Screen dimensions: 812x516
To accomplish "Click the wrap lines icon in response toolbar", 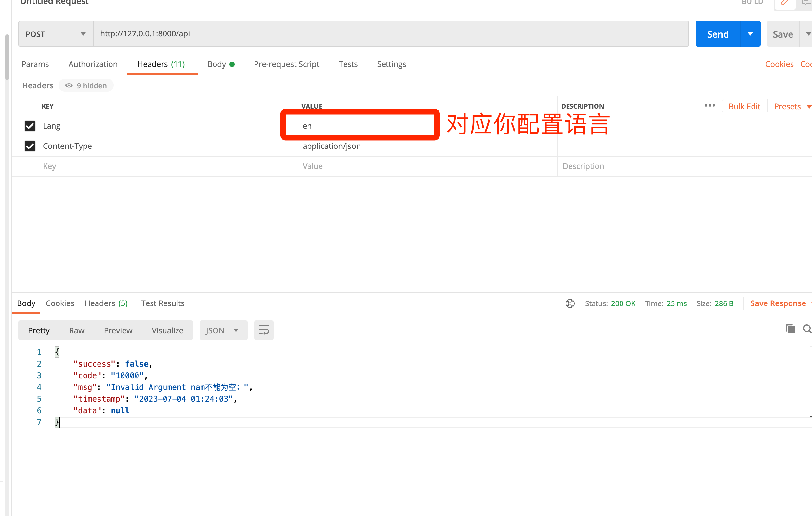I will tap(263, 330).
